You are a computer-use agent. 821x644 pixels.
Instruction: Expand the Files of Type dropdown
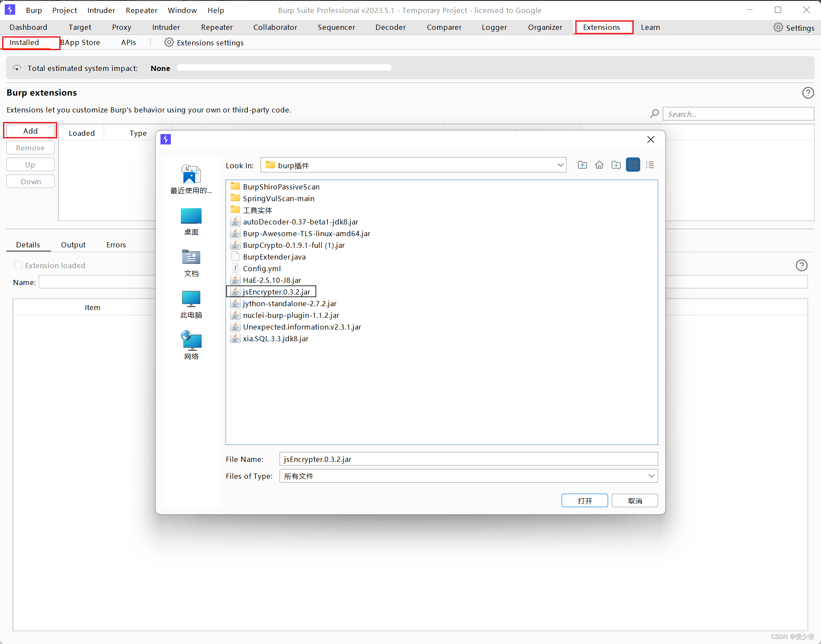651,476
